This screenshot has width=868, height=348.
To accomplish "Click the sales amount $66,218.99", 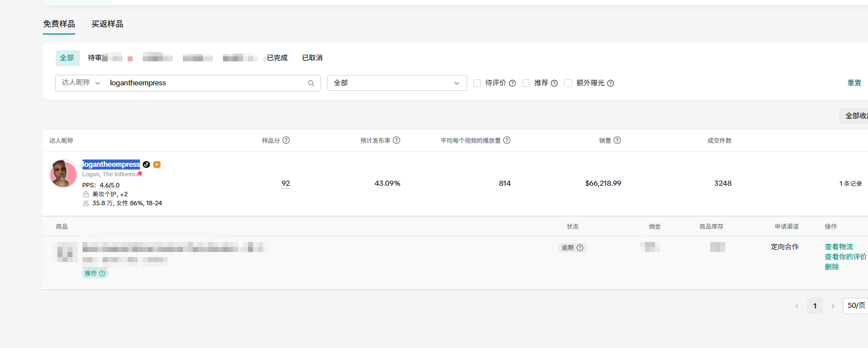I will tap(603, 183).
